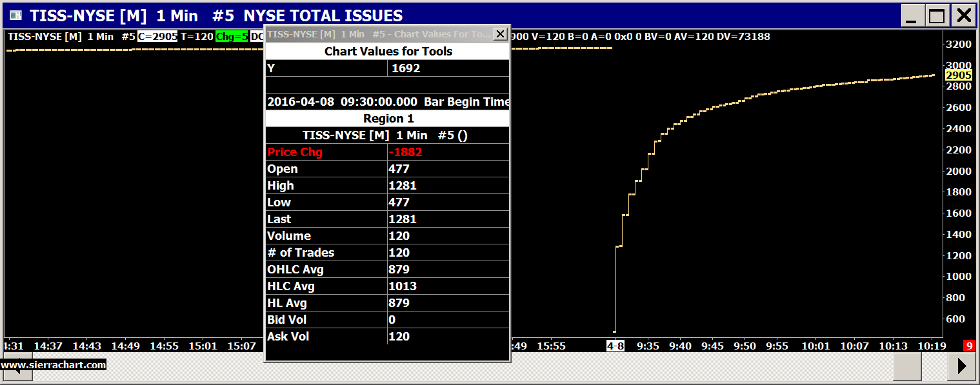This screenshot has height=385, width=980.
Task: Click the -1882 price change value
Action: tap(405, 152)
